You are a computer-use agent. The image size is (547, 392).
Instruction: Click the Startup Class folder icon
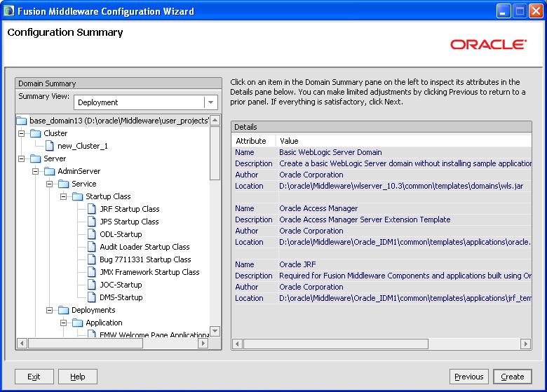(x=78, y=196)
